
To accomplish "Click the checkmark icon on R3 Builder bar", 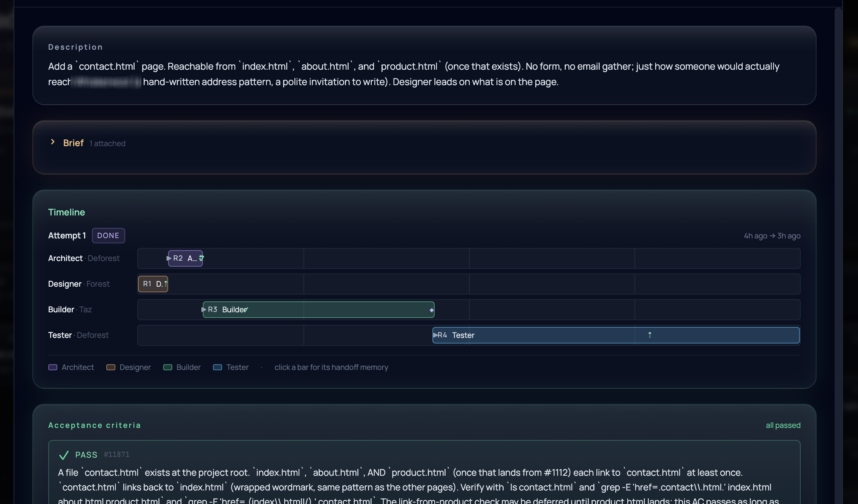I will pyautogui.click(x=246, y=309).
